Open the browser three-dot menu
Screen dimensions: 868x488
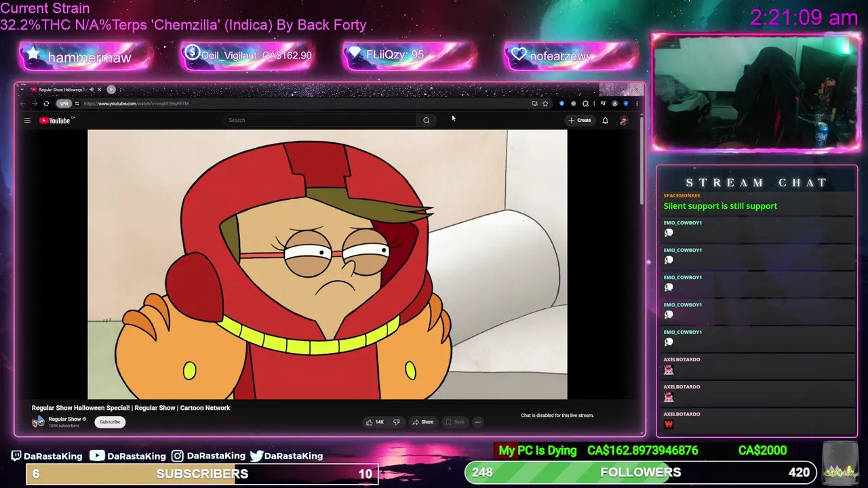tap(637, 103)
